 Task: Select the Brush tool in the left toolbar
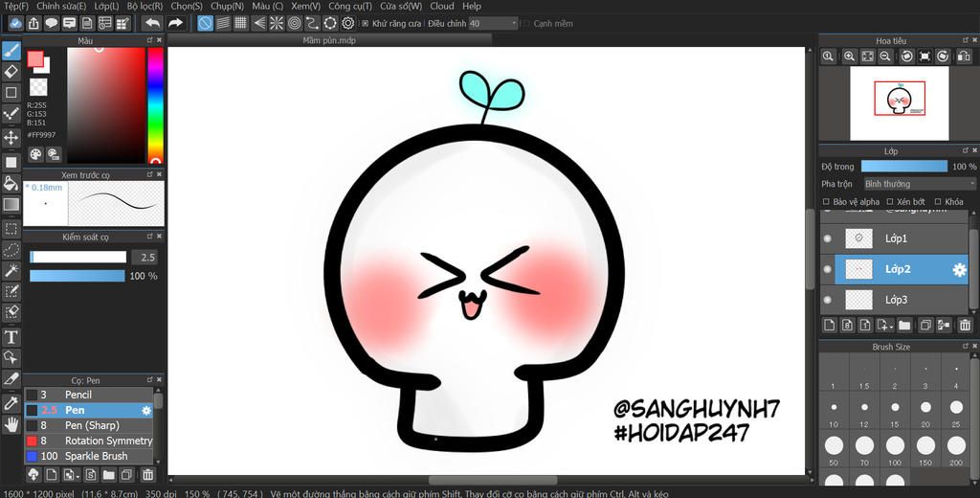[x=11, y=52]
